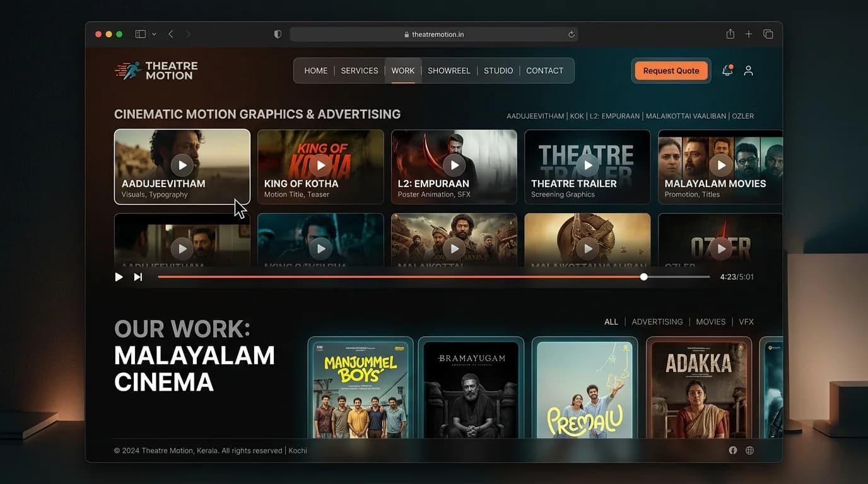Click the privacy shield icon
This screenshot has height=484, width=868.
278,34
